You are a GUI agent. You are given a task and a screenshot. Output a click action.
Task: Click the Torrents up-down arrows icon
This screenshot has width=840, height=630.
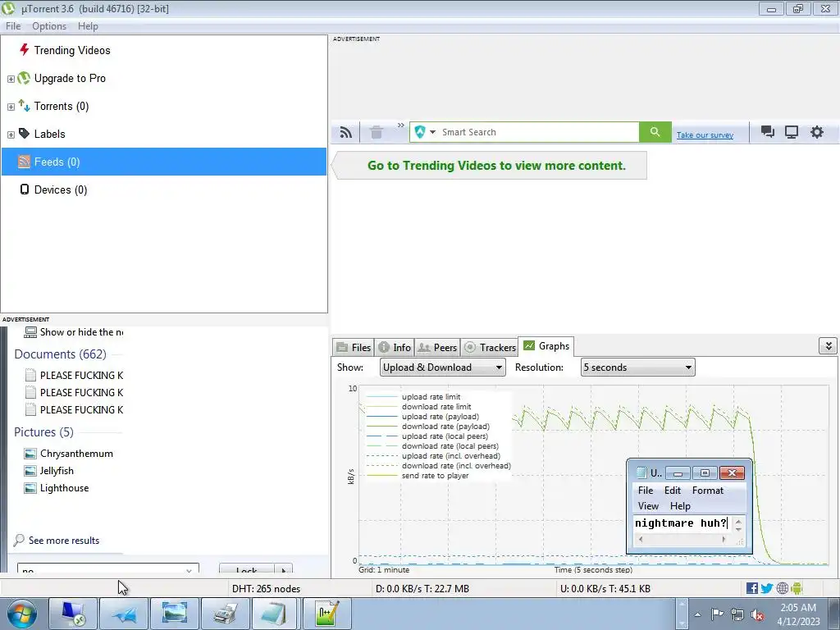click(24, 106)
